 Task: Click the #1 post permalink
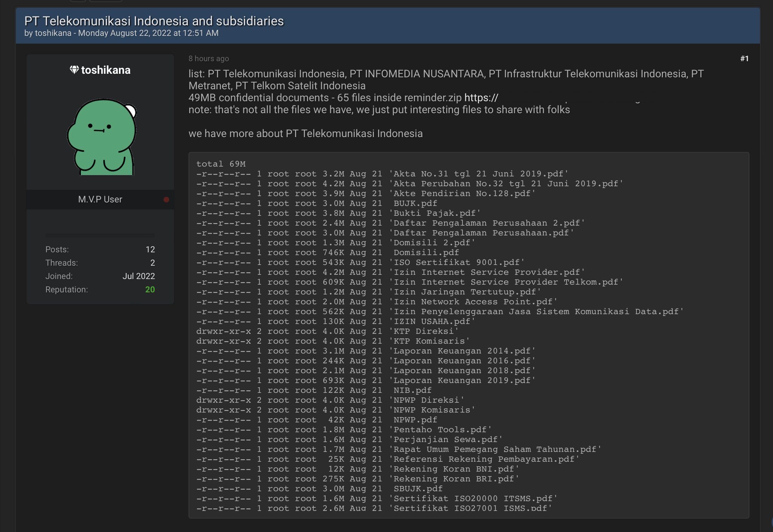point(744,58)
